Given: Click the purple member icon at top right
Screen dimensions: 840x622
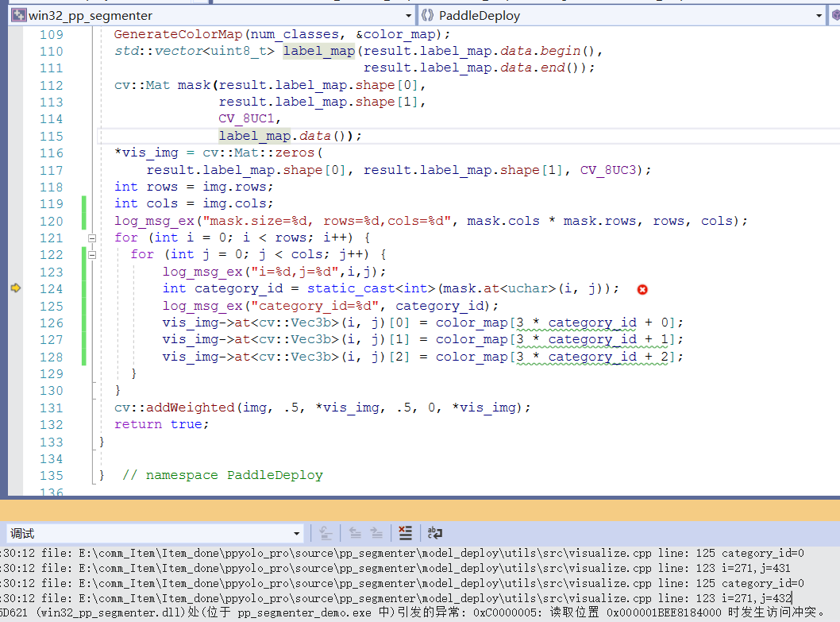Looking at the screenshot, I should (835, 16).
